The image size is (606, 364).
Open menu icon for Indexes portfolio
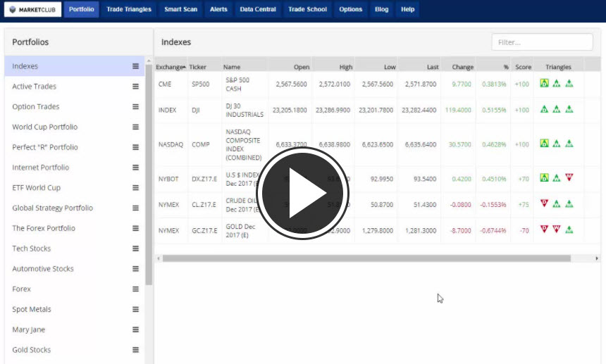point(136,66)
